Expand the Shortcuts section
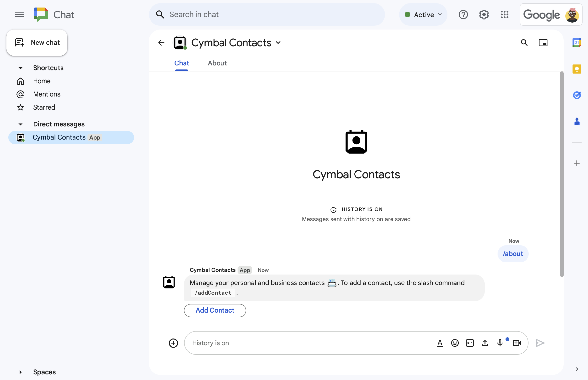 click(20, 67)
